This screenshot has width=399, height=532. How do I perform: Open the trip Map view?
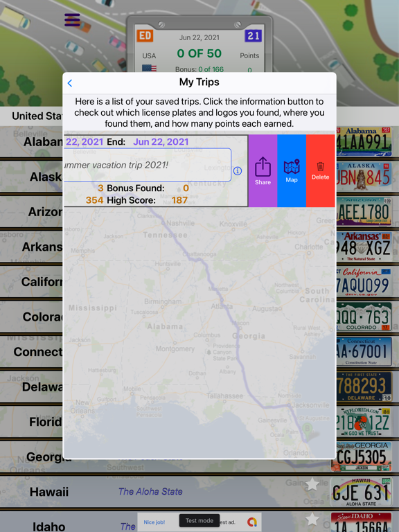(292, 170)
